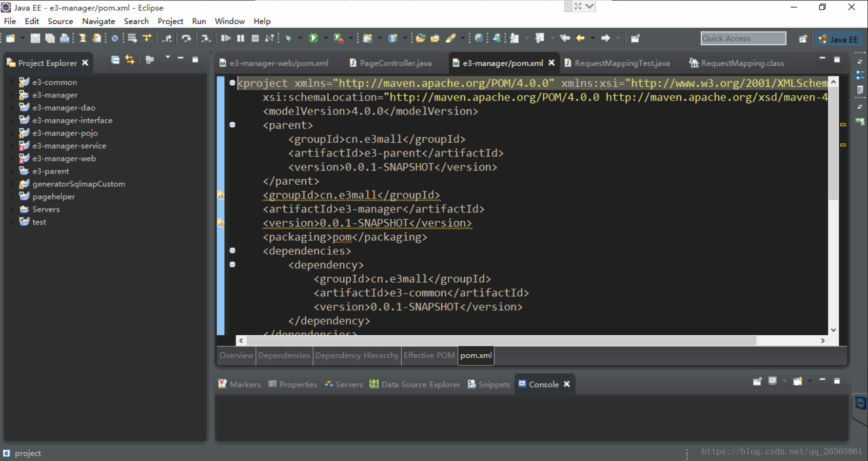This screenshot has height=461, width=868.
Task: Click the Terminate (stop) debug icon
Action: coord(255,38)
